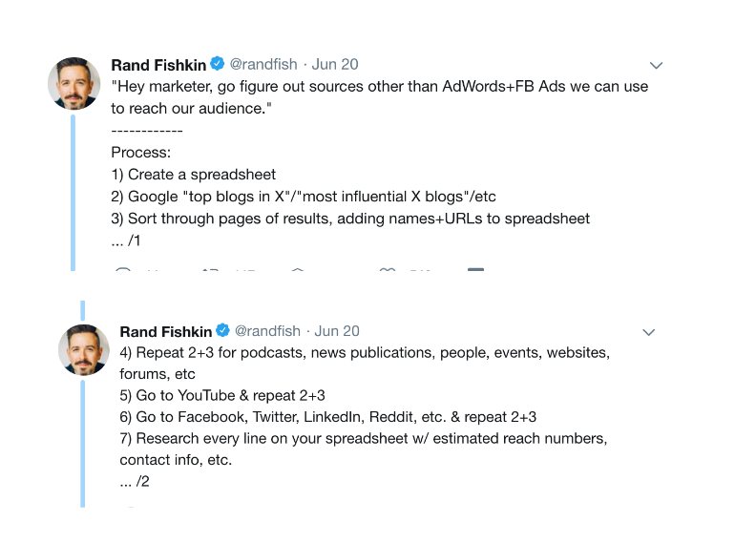Click the blue verified badge in the first tweet

click(x=218, y=63)
